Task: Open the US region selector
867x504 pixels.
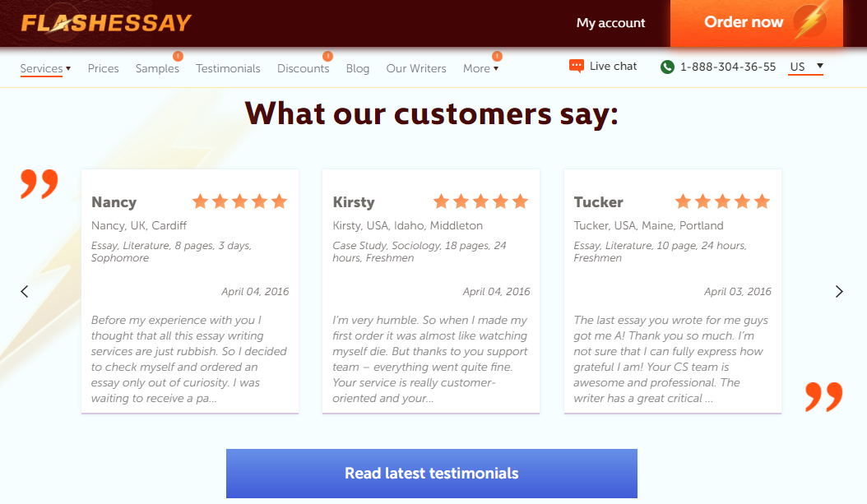Action: 806,67
